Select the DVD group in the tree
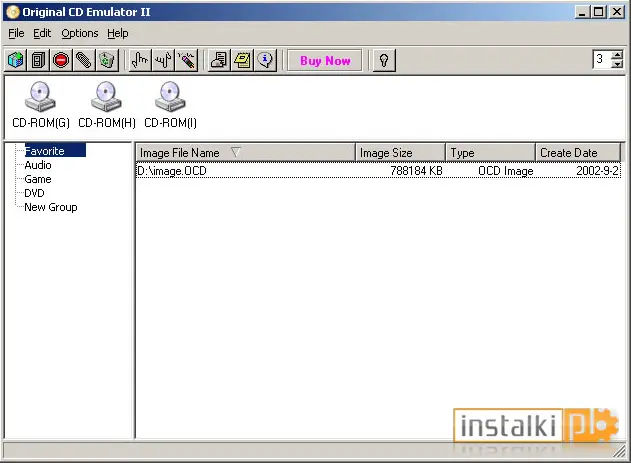Screen dimensions: 631x463 tap(34, 193)
